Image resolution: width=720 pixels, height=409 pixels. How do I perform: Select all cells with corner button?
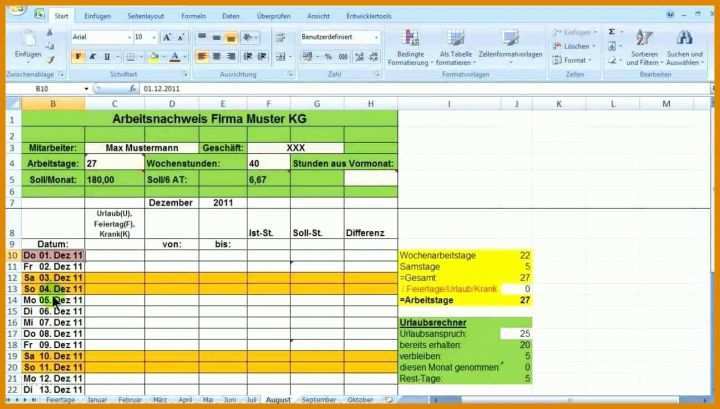pyautogui.click(x=13, y=104)
